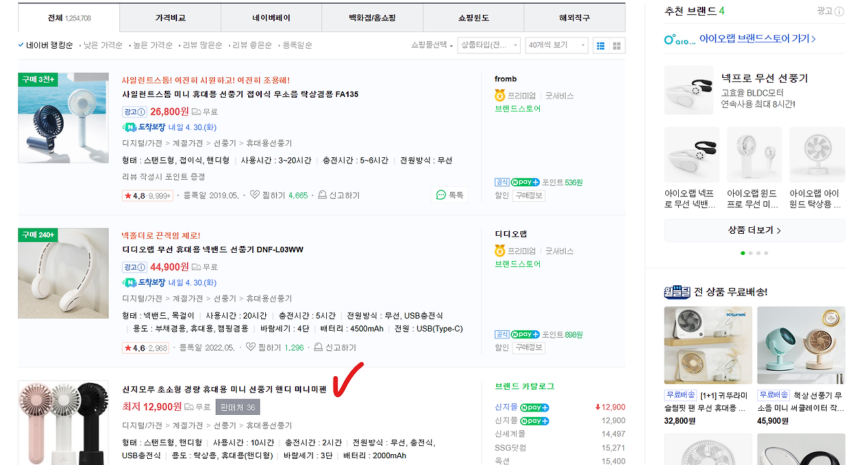Click 구매정보 button under 디디오랩 seller
Viewport: 868px width, 465px height.
tap(529, 348)
